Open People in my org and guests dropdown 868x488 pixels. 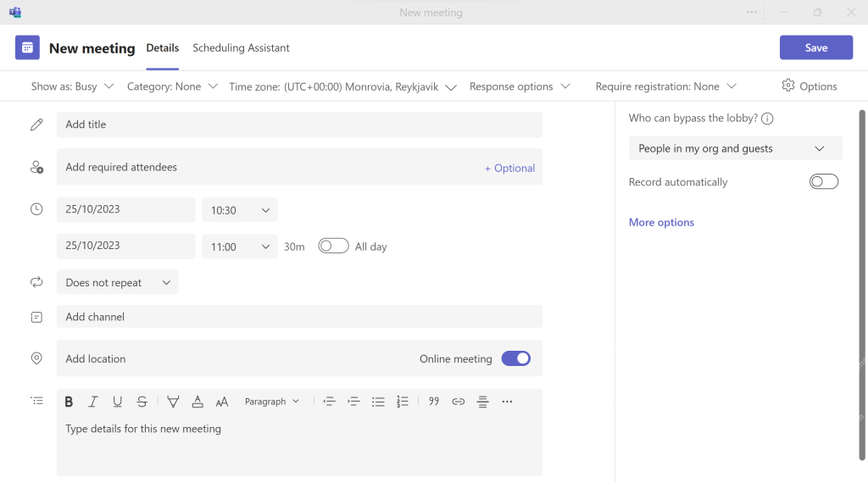point(735,148)
